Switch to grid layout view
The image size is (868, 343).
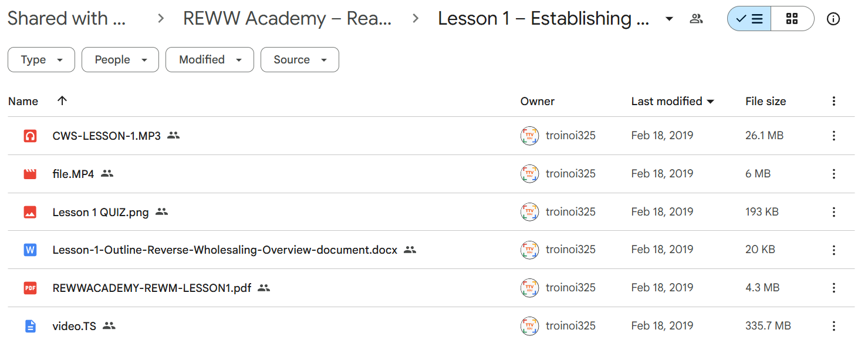pyautogui.click(x=792, y=19)
